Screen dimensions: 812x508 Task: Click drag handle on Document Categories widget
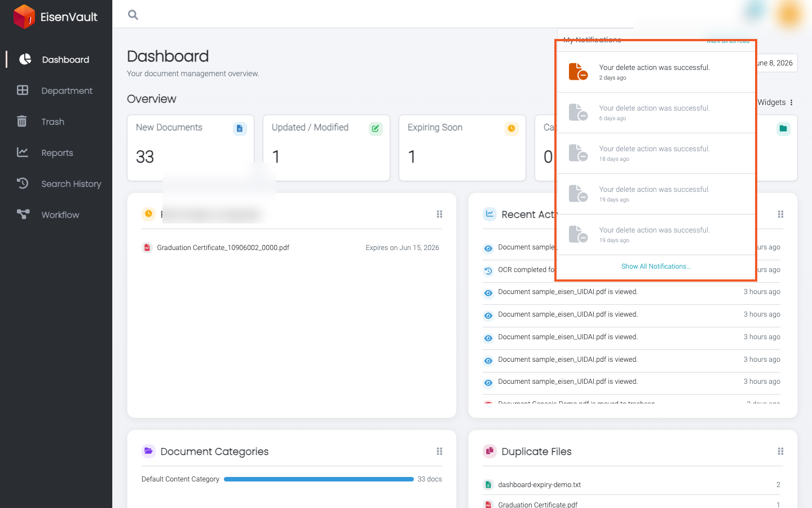click(x=439, y=451)
